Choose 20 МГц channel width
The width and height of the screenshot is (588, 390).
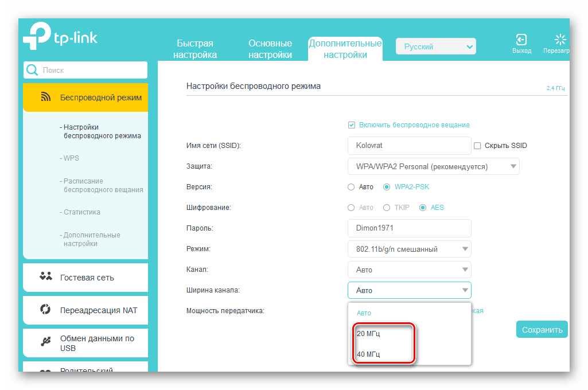[x=368, y=334]
